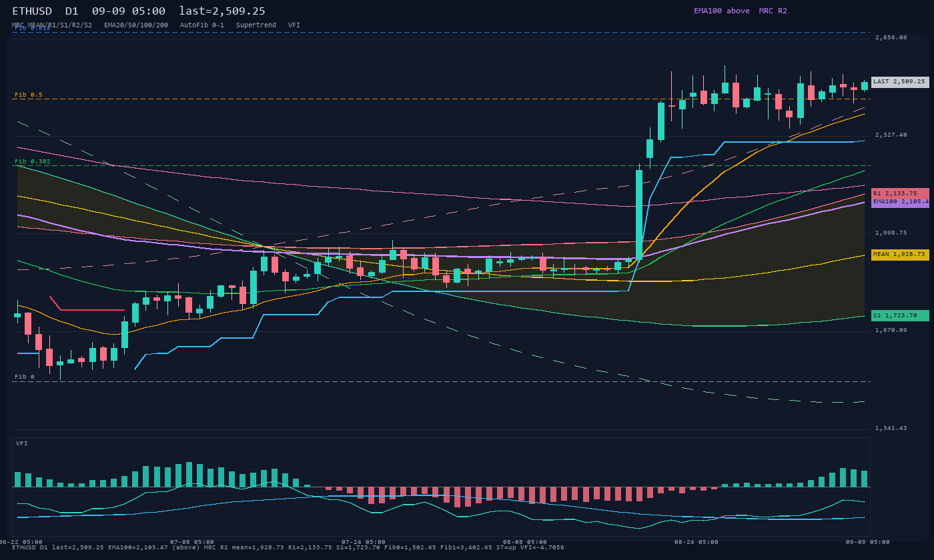Click the Fib 0 level label
This screenshot has height=560, width=934.
coord(25,377)
